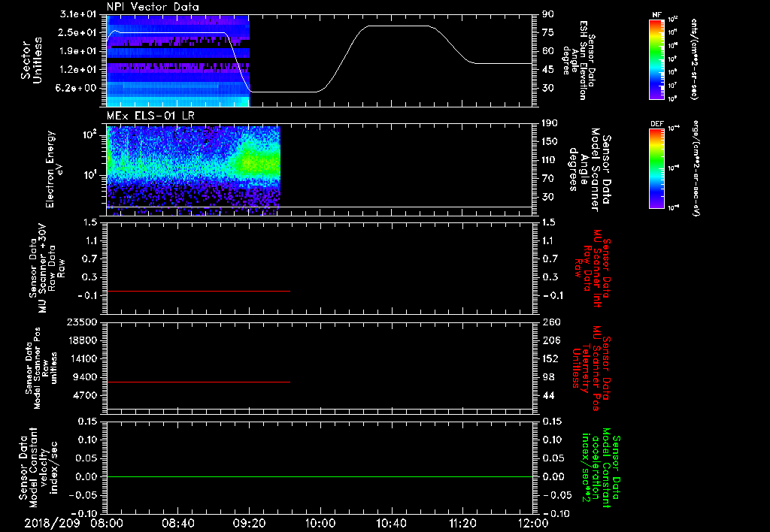
Task: Select the 'NPI Vector Data' panel title
Action: click(x=153, y=7)
